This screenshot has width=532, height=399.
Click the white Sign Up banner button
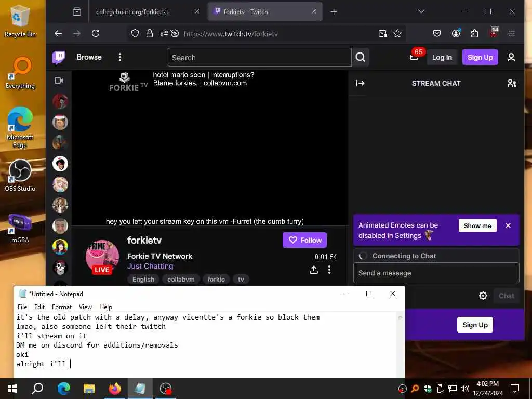(x=475, y=325)
